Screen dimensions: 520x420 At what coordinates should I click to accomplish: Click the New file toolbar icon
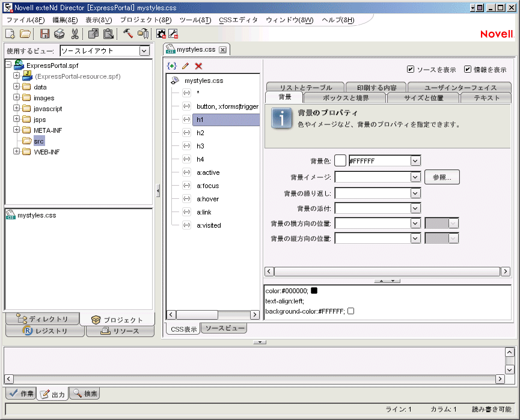[10, 34]
